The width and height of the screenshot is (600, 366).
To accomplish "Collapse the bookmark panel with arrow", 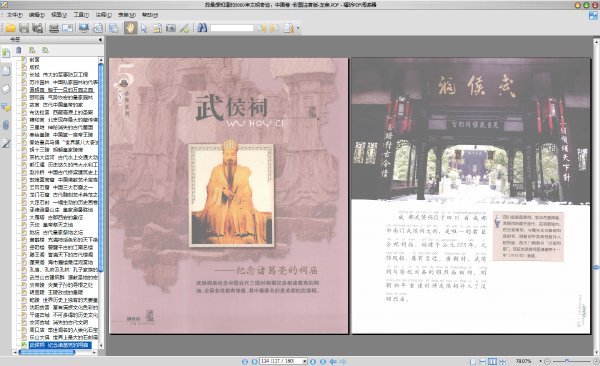I will click(x=100, y=39).
